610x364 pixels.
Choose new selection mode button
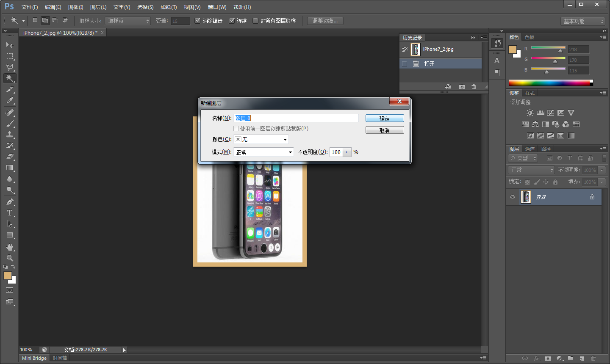[x=35, y=20]
